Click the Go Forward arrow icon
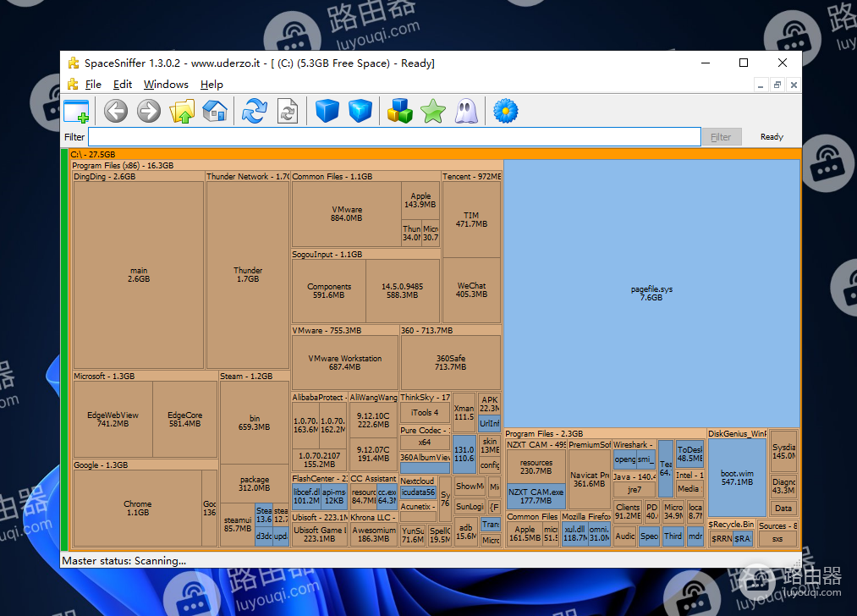The image size is (857, 616). 149,111
